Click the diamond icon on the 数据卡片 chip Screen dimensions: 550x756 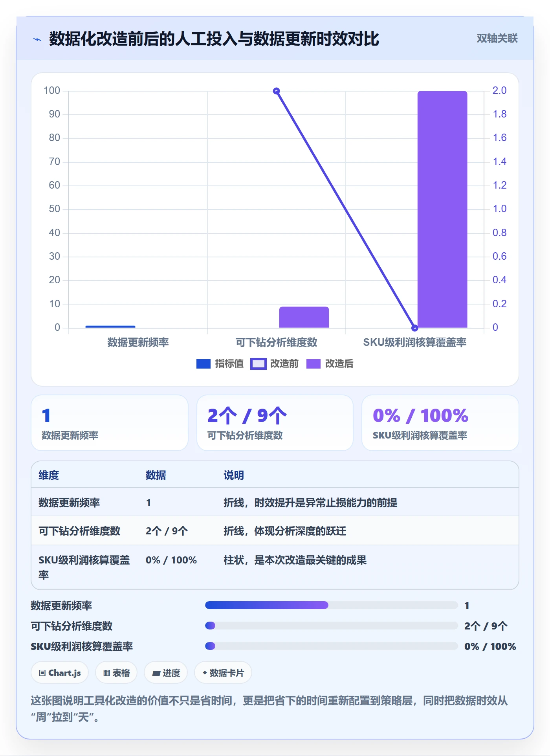pos(205,673)
